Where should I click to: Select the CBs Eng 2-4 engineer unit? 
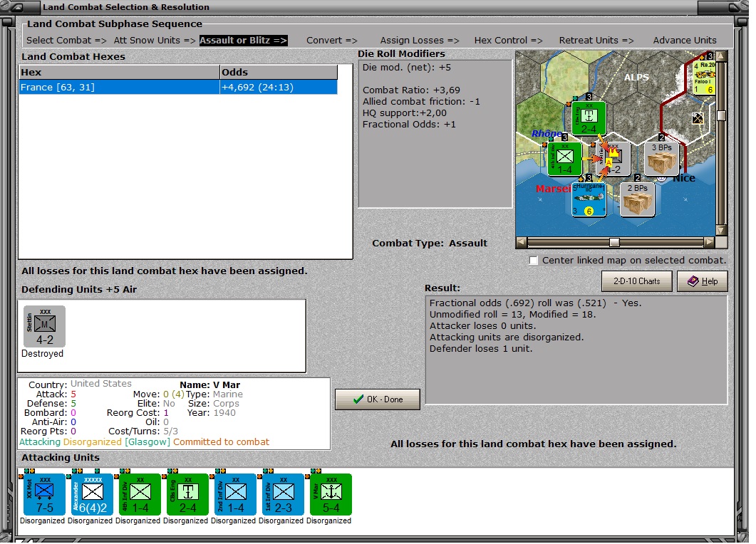[x=187, y=494]
